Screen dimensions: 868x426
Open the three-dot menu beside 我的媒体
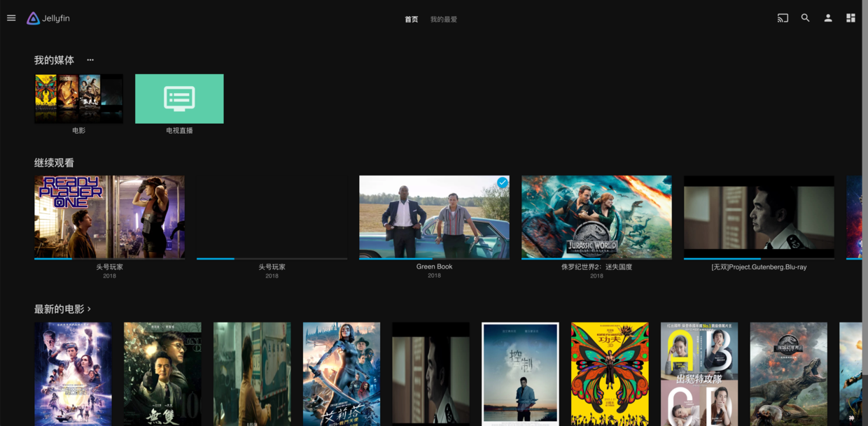pyautogui.click(x=90, y=60)
